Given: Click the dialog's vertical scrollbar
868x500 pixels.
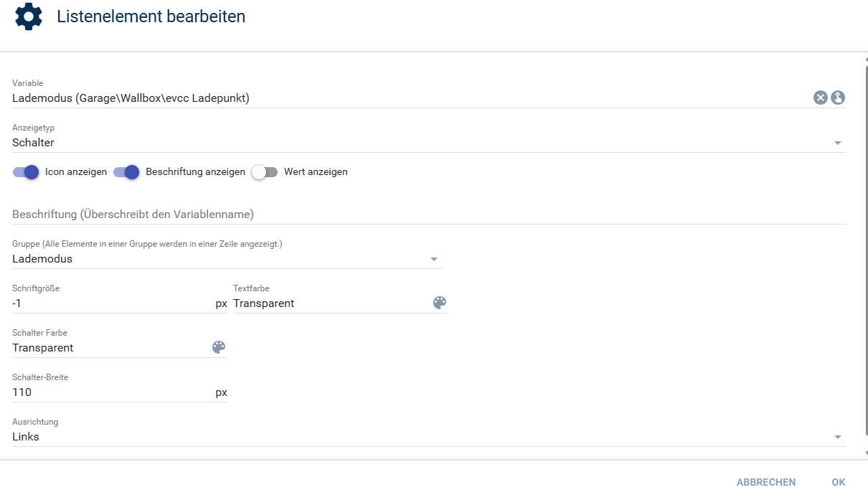Looking at the screenshot, I should [x=865, y=251].
